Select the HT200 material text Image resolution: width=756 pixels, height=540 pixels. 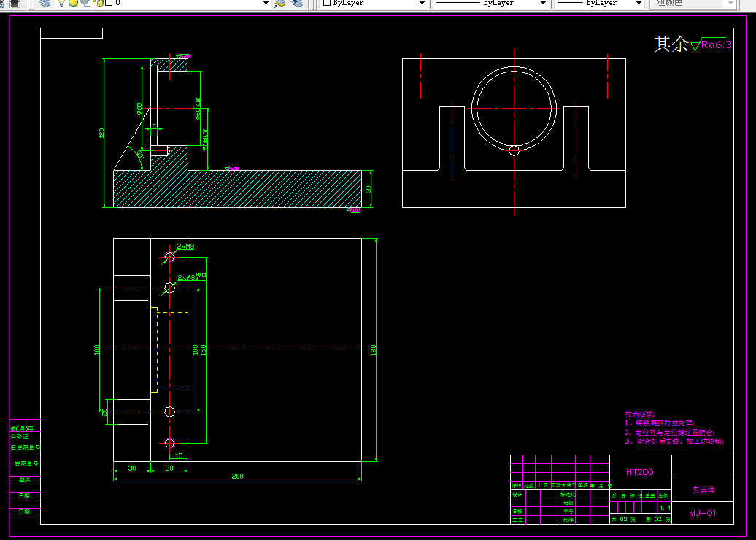click(x=640, y=472)
